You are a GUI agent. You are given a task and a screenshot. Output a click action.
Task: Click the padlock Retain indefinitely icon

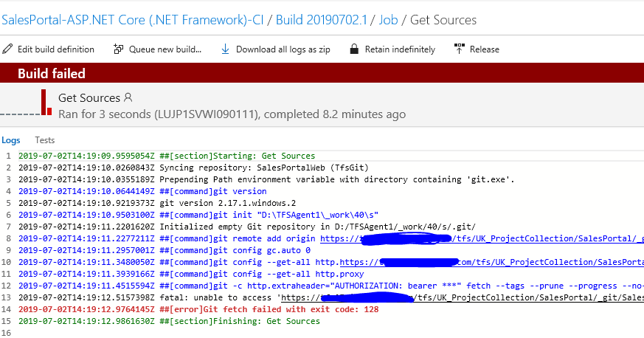click(354, 49)
